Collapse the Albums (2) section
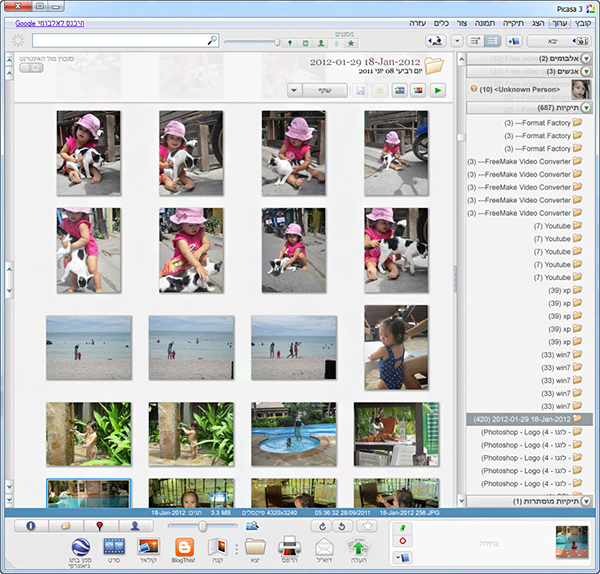 [585, 59]
